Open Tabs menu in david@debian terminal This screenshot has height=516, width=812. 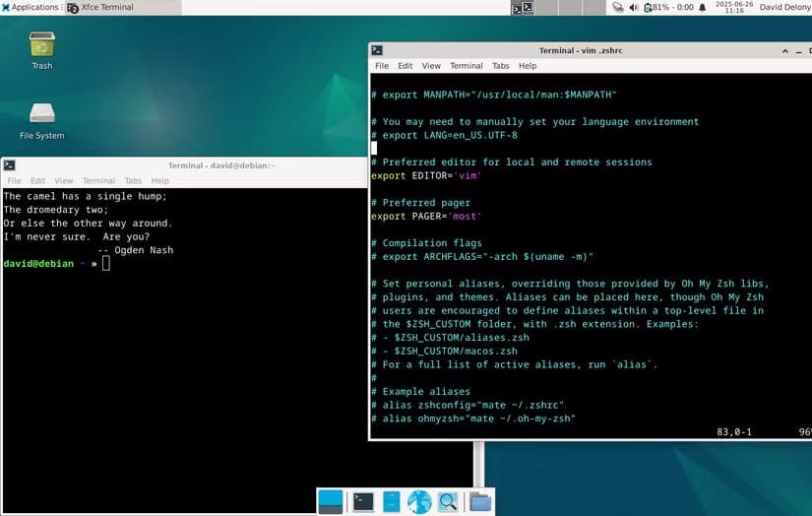point(133,181)
